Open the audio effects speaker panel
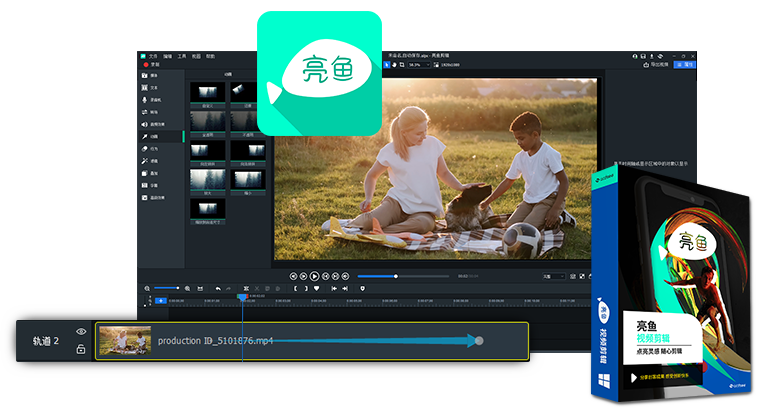 click(145, 125)
